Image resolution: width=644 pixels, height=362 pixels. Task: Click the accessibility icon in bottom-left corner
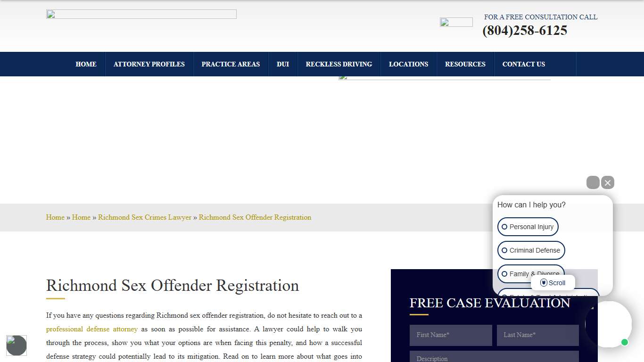(x=16, y=346)
